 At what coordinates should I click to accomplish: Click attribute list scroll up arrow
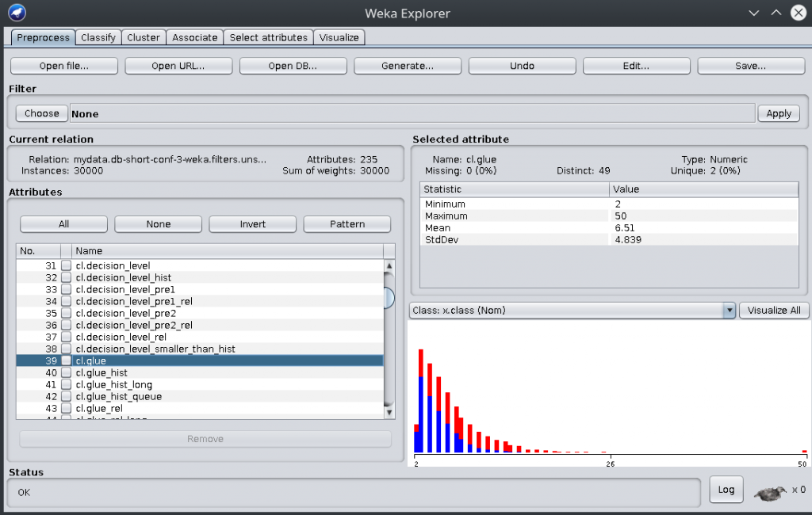click(x=389, y=266)
